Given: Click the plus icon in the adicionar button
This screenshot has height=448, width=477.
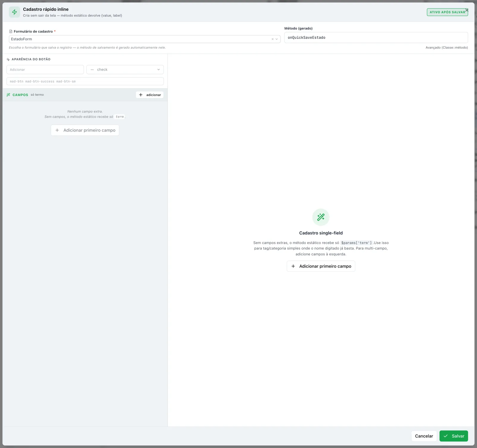Looking at the screenshot, I should pos(141,95).
